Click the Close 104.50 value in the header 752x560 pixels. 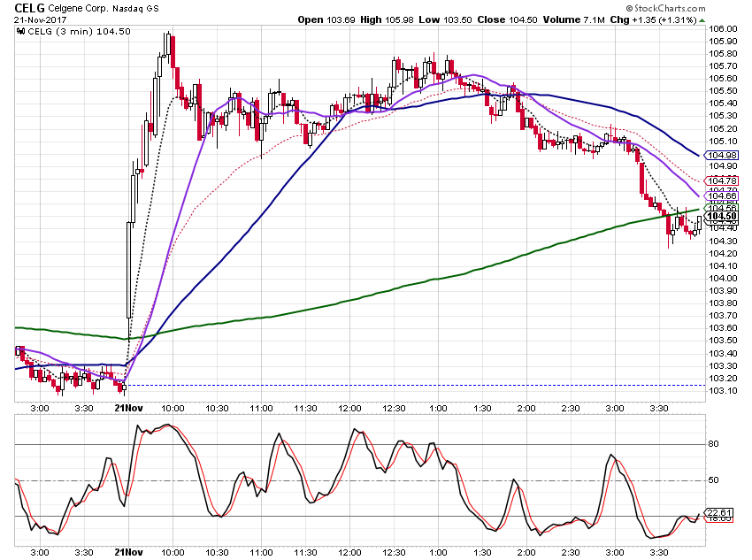click(x=508, y=19)
